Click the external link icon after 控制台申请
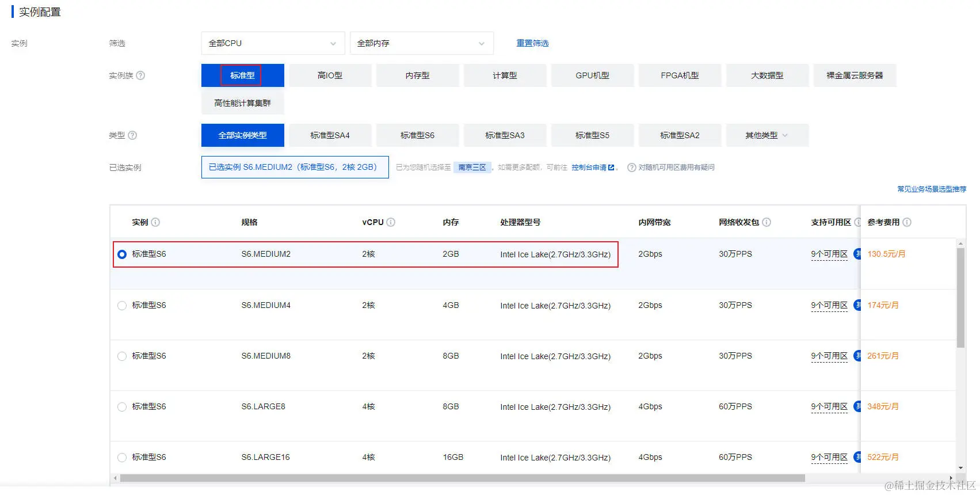 (611, 167)
